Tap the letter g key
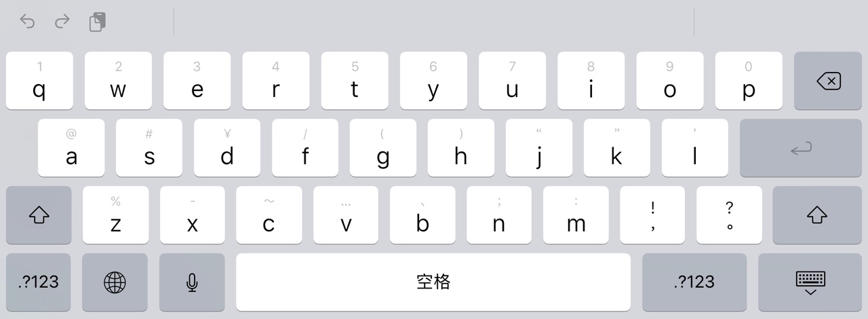The image size is (868, 319). pos(383,148)
